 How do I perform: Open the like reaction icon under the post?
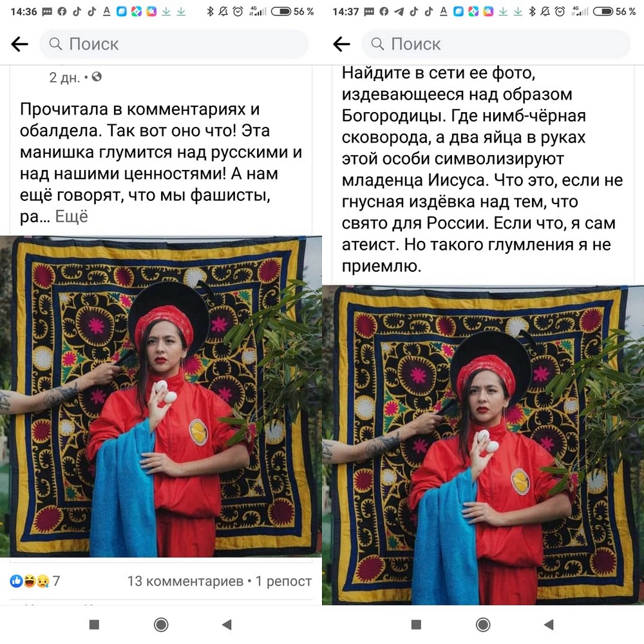click(x=16, y=581)
